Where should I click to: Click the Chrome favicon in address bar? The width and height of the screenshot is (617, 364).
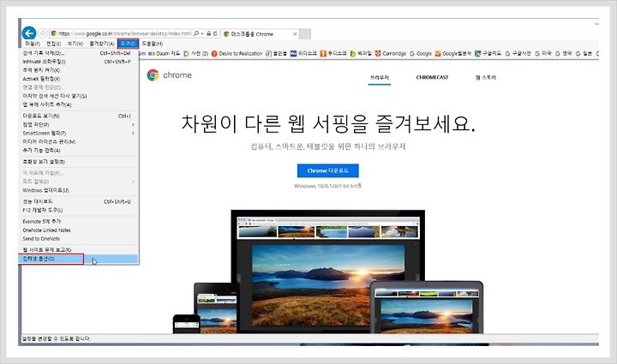tap(54, 33)
